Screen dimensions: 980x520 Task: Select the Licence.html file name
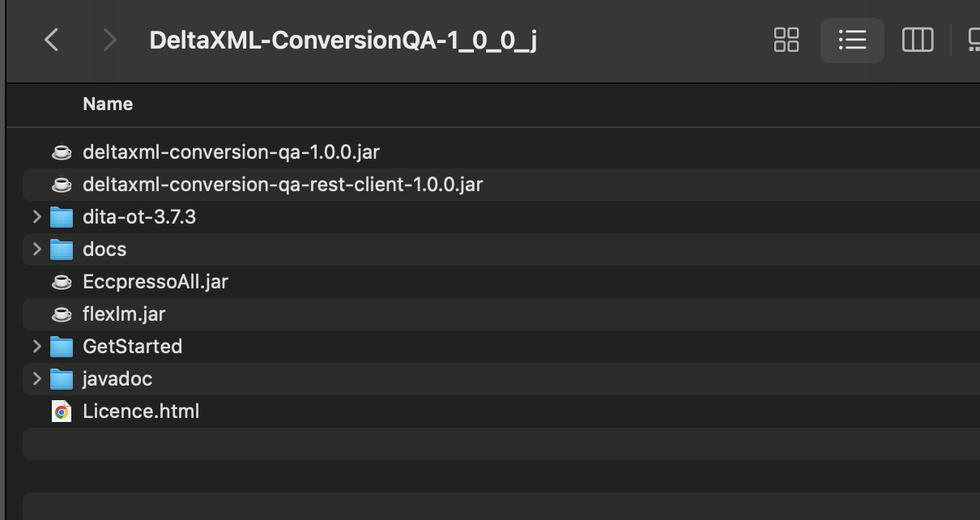click(141, 411)
